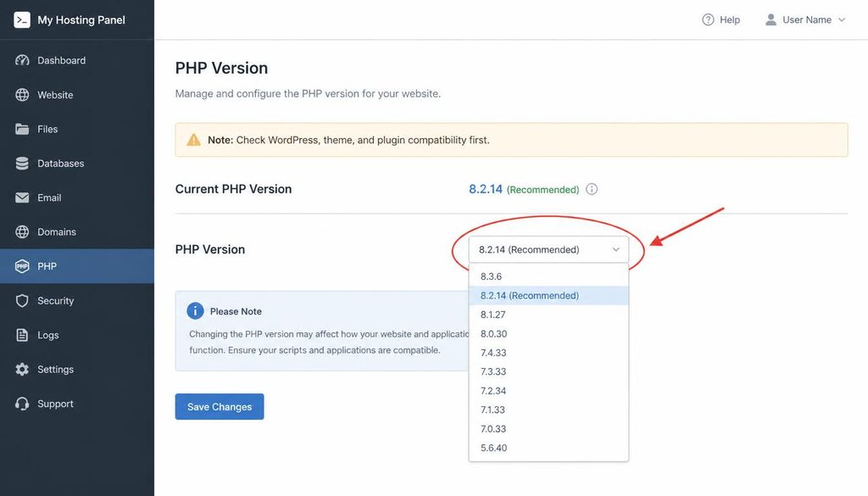Click the Support headset icon in sidebar

pos(22,404)
